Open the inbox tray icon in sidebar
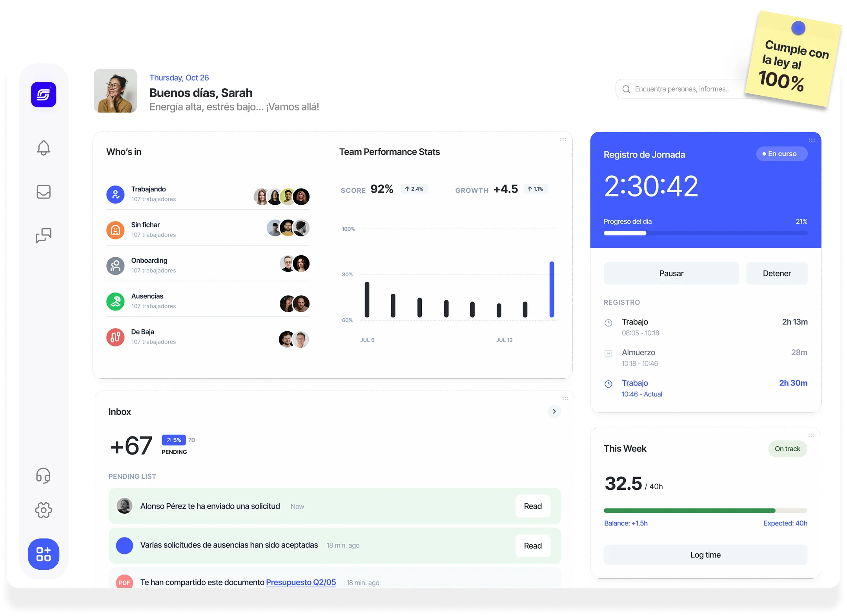This screenshot has width=847, height=616. click(44, 192)
